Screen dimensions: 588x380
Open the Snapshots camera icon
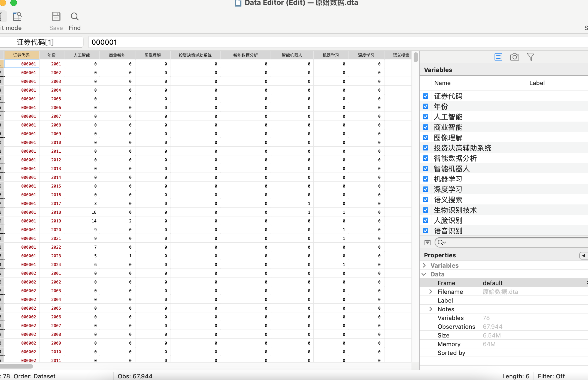coord(514,57)
